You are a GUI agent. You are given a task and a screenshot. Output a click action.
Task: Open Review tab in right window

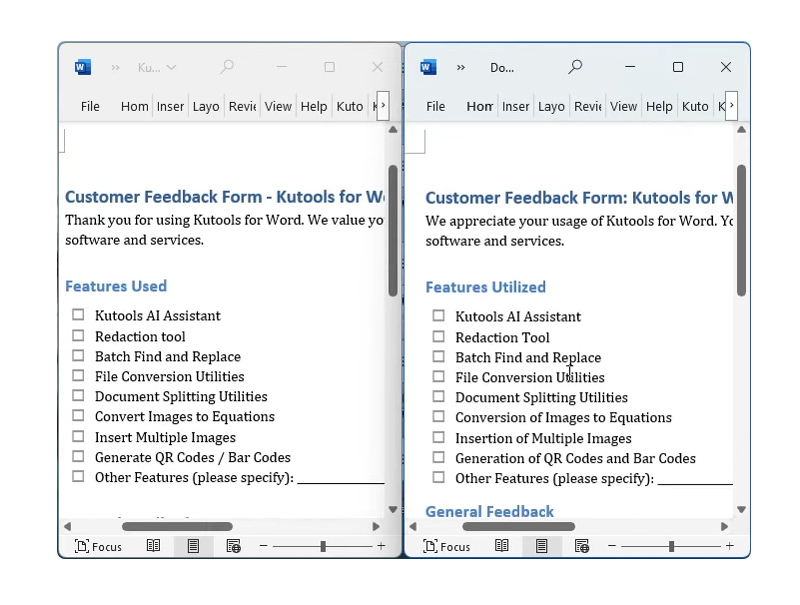tap(587, 106)
